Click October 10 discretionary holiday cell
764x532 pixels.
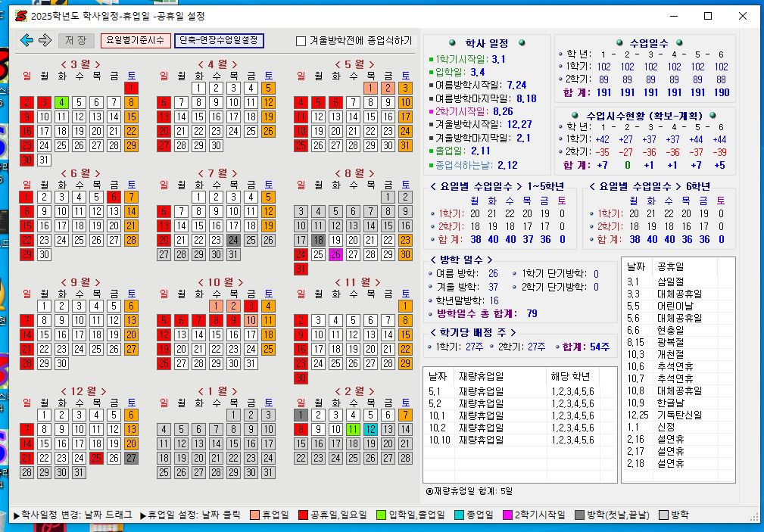click(x=251, y=321)
